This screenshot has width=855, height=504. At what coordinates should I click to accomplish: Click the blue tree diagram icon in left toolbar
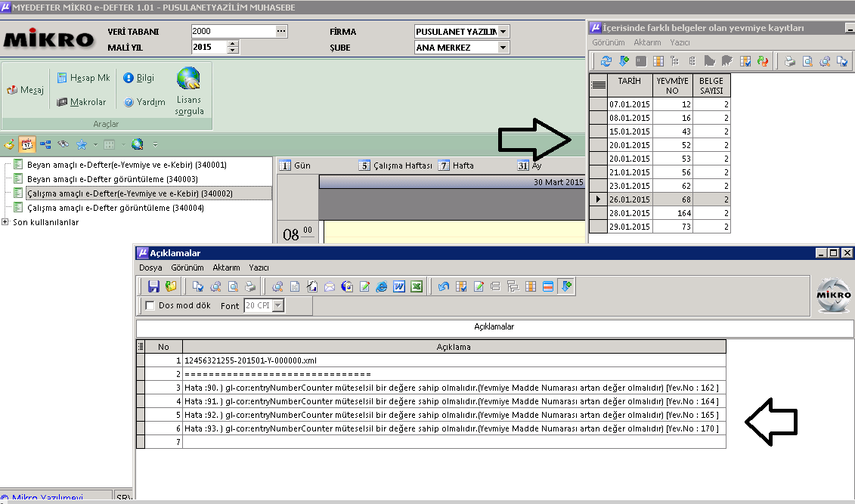45,144
